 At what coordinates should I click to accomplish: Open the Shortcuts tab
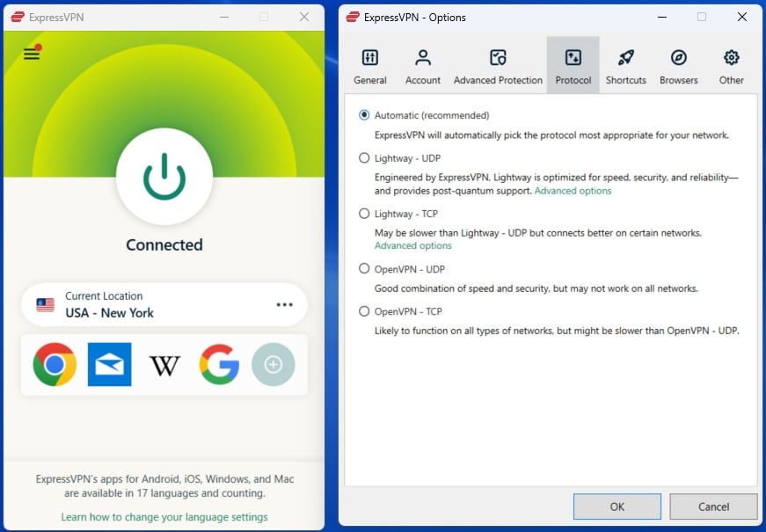[x=626, y=66]
